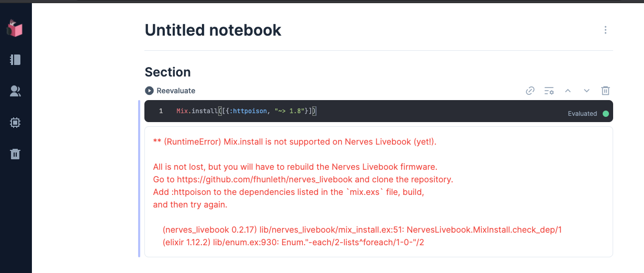This screenshot has width=644, height=273.
Task: Click inside the Mix.install code line
Action: tap(246, 111)
